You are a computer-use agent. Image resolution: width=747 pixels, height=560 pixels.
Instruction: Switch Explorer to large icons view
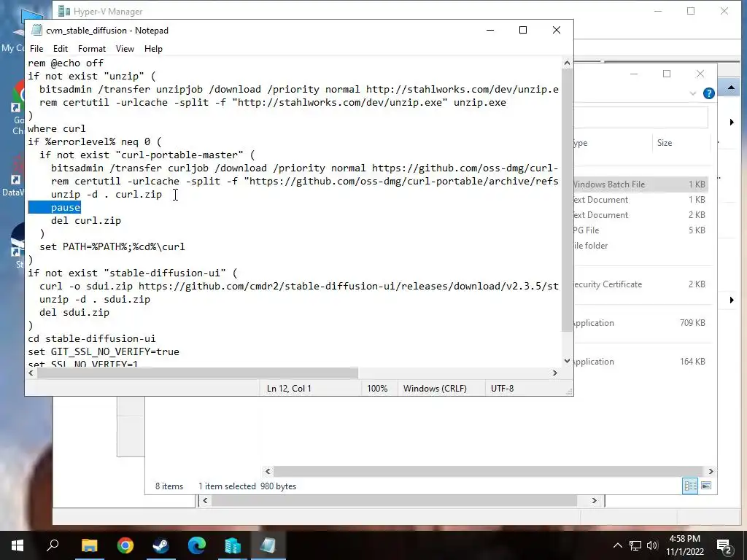[706, 486]
